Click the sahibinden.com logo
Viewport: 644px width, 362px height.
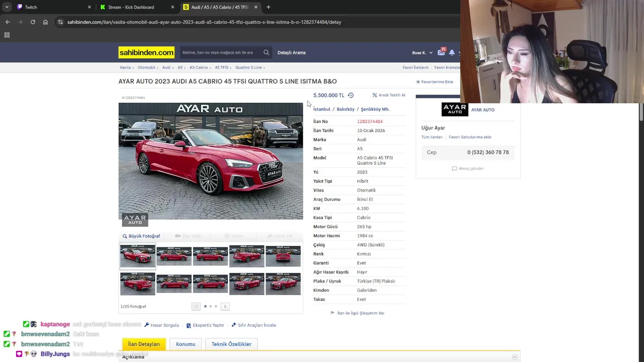coord(146,52)
